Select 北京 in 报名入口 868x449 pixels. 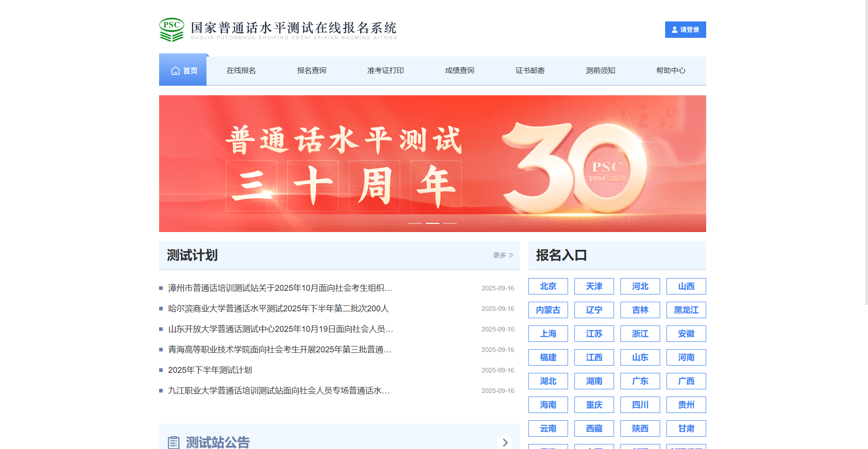[548, 286]
